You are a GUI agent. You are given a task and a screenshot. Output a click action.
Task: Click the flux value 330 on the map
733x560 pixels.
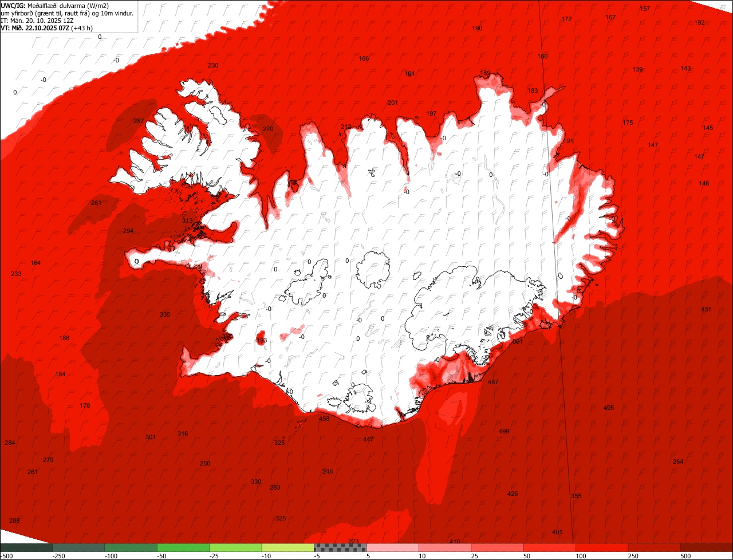256,482
